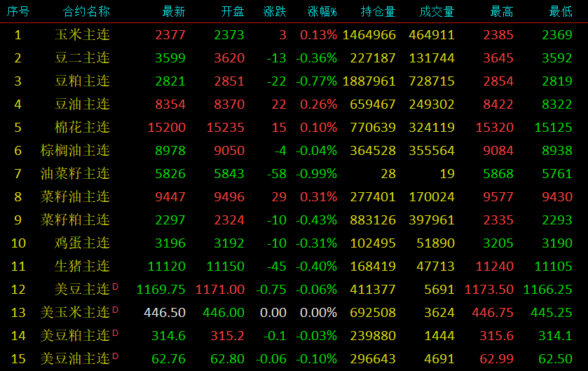Screen dimensions: 588x371
Task: Click the 成交量 column header
Action: (x=437, y=12)
